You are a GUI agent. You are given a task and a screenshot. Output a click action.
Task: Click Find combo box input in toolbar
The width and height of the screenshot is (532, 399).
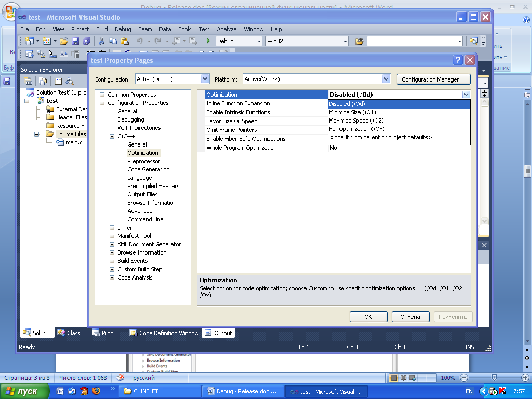point(412,41)
